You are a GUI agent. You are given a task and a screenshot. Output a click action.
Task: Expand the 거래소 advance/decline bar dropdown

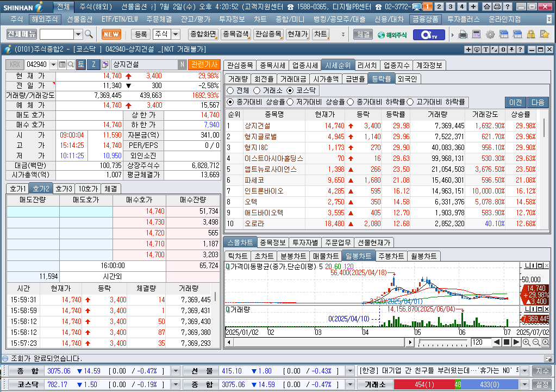524,384
